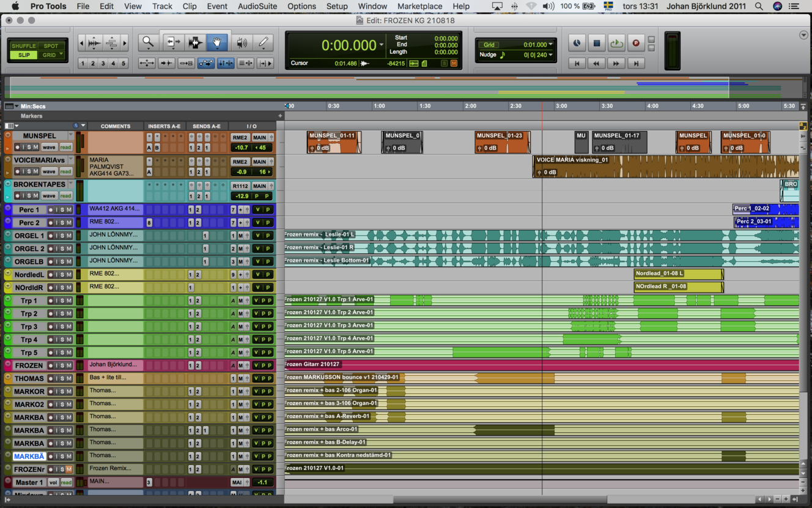812x508 pixels.
Task: Click the Stop transport button
Action: 597,43
